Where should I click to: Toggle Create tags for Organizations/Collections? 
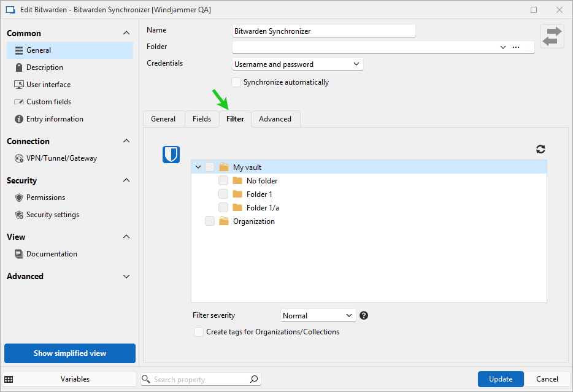coord(199,332)
